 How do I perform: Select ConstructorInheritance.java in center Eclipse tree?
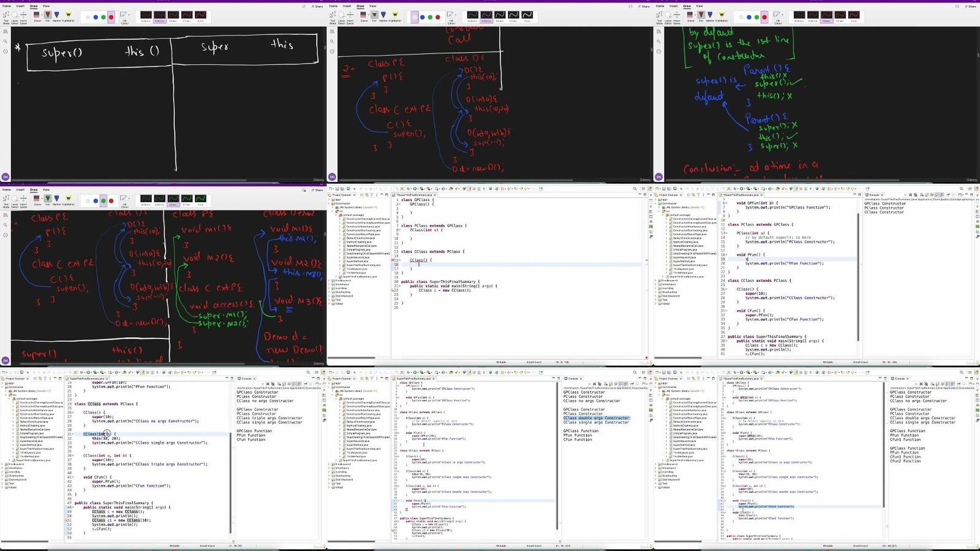click(x=363, y=227)
